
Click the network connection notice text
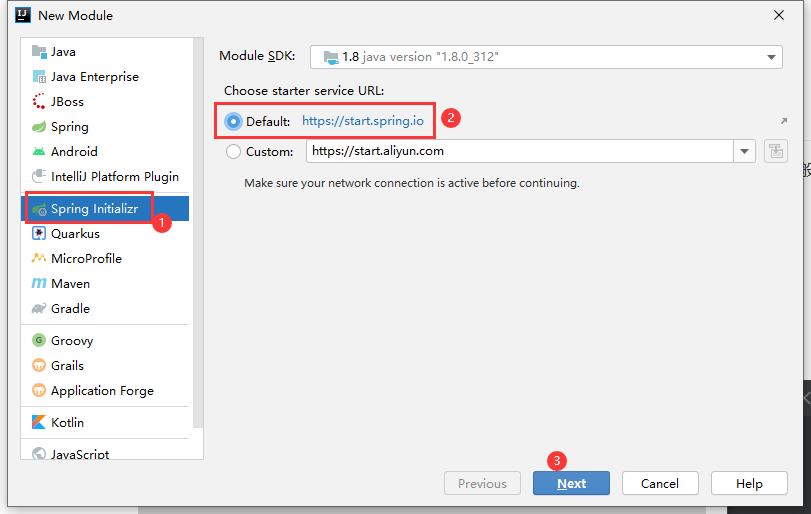[412, 183]
